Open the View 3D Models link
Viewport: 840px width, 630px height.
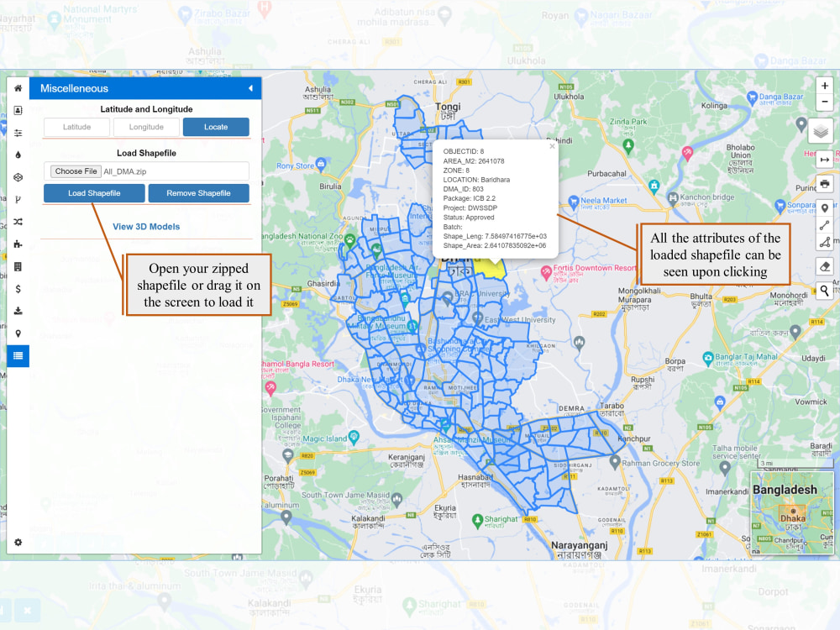(x=146, y=227)
